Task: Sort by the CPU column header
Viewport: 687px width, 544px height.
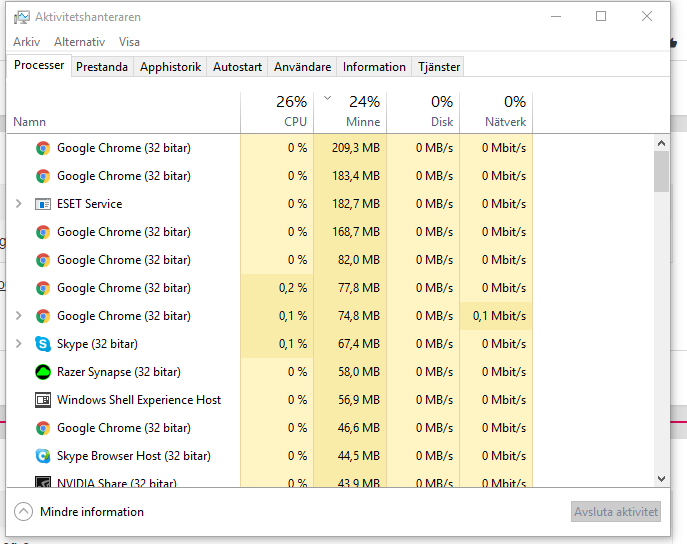Action: (x=277, y=112)
